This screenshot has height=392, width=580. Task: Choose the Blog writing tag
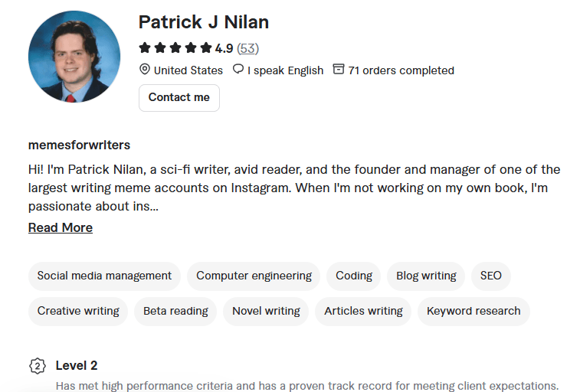tap(426, 276)
